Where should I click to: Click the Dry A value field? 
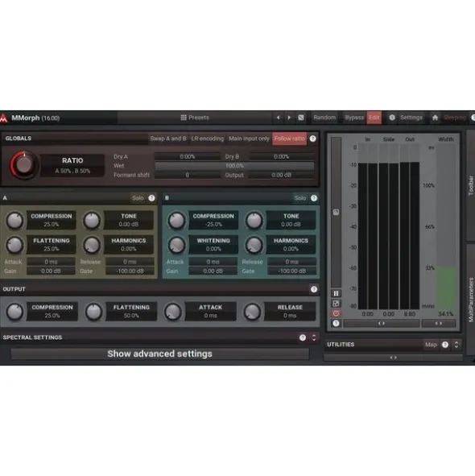[188, 156]
